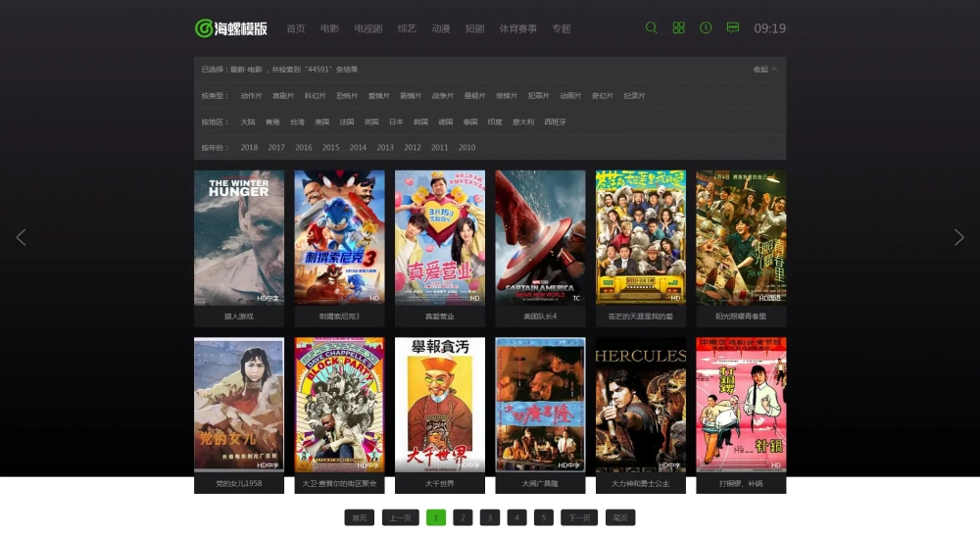Filter by region 美国
980x536 pixels.
coord(321,122)
